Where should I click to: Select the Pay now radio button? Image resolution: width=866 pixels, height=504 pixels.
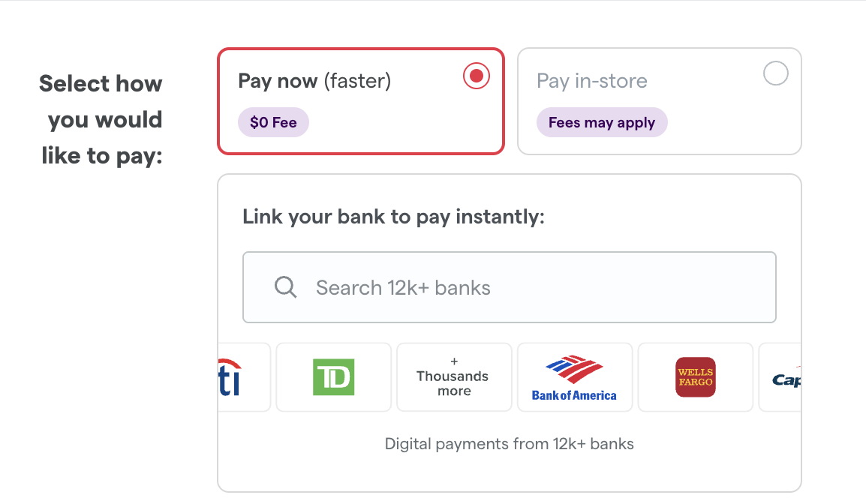tap(476, 76)
